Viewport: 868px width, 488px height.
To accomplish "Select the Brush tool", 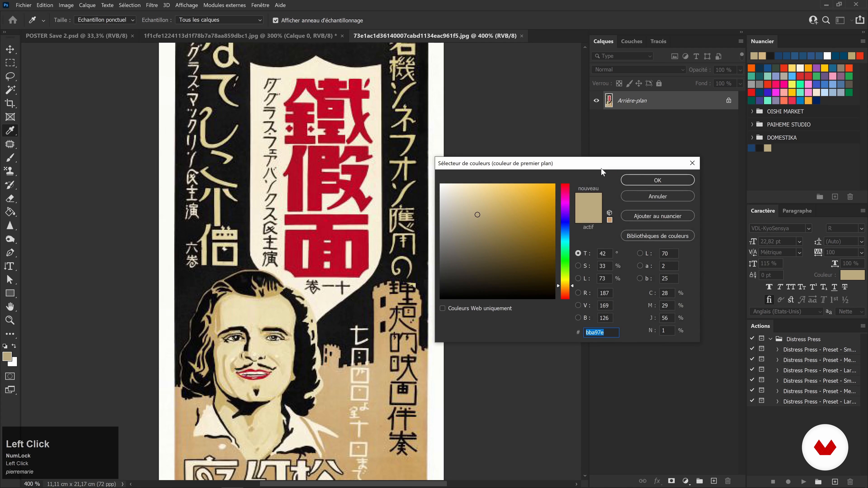I will pos(10,158).
